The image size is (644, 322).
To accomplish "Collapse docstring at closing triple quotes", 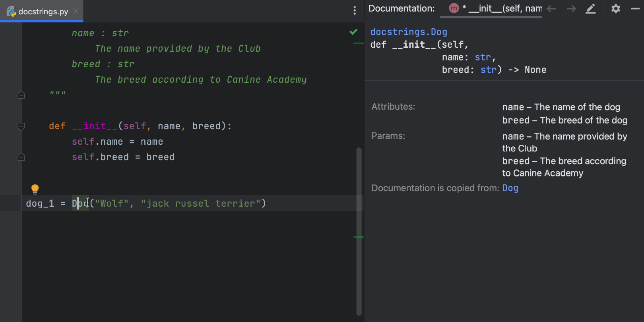I will click(21, 95).
